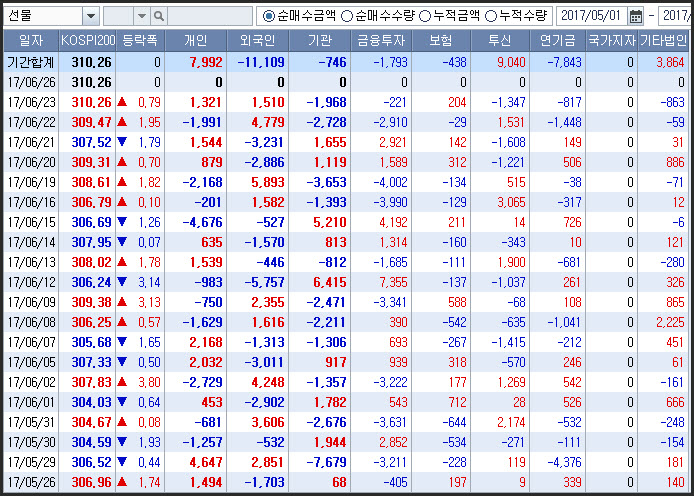694x496 pixels.
Task: Select the 순매수수량 radio button
Action: point(347,16)
